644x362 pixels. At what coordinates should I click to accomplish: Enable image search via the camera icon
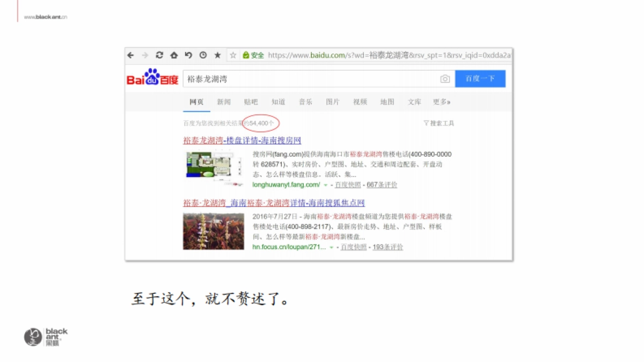pos(445,78)
